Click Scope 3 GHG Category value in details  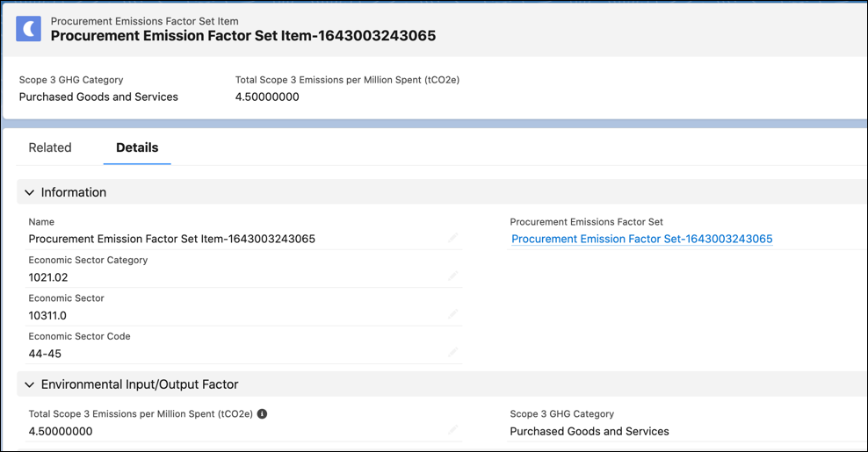(x=590, y=432)
